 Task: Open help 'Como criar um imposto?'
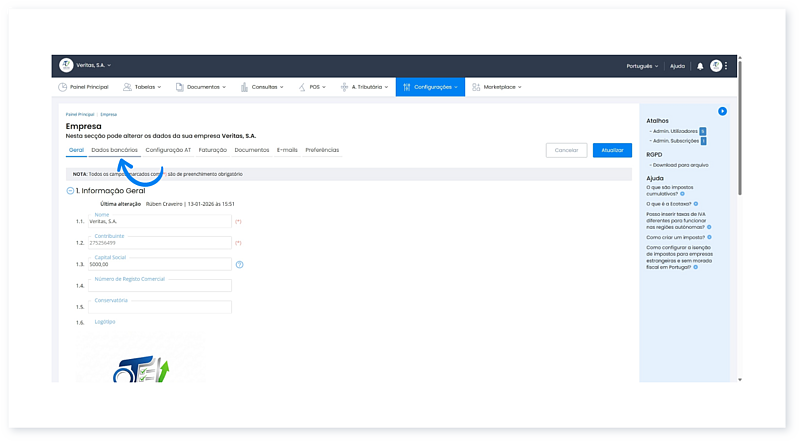click(676, 237)
